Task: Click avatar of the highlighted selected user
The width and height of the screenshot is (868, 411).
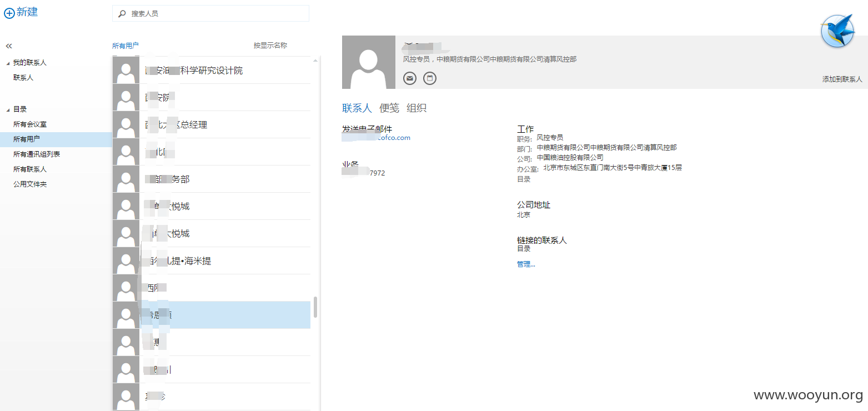Action: (x=126, y=315)
